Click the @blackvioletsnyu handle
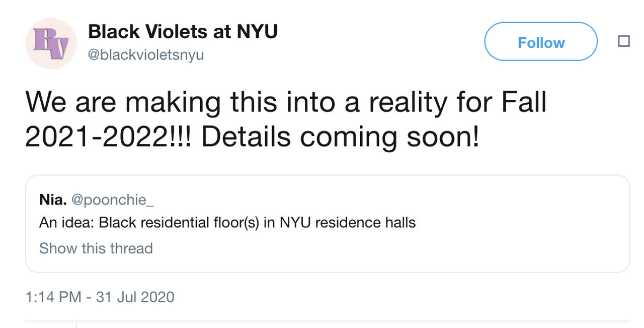This screenshot has height=328, width=644. (x=146, y=54)
